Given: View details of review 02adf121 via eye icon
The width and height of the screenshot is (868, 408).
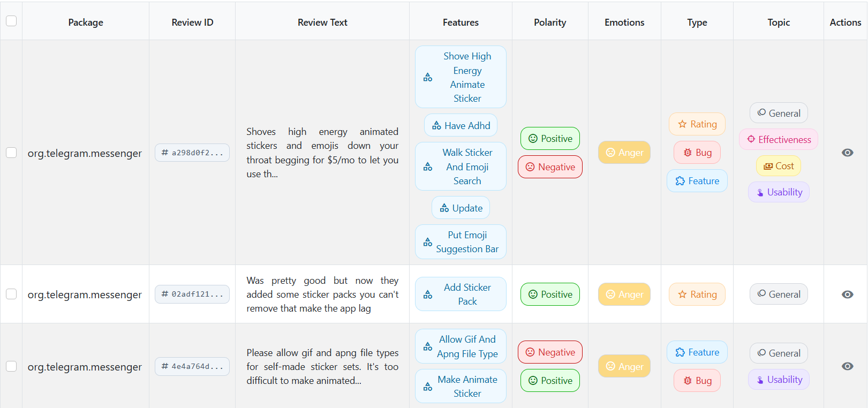Looking at the screenshot, I should [x=847, y=294].
